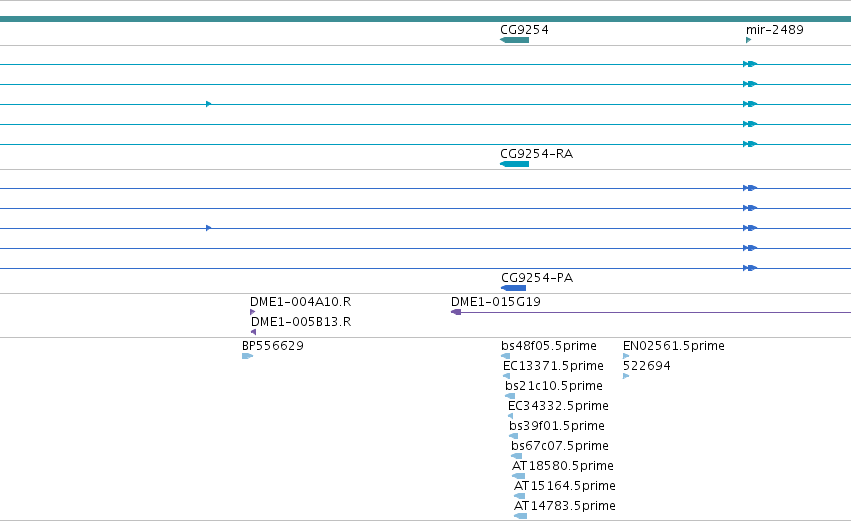Click the DME1-004A10.R purple arrow glyph

tap(252, 312)
